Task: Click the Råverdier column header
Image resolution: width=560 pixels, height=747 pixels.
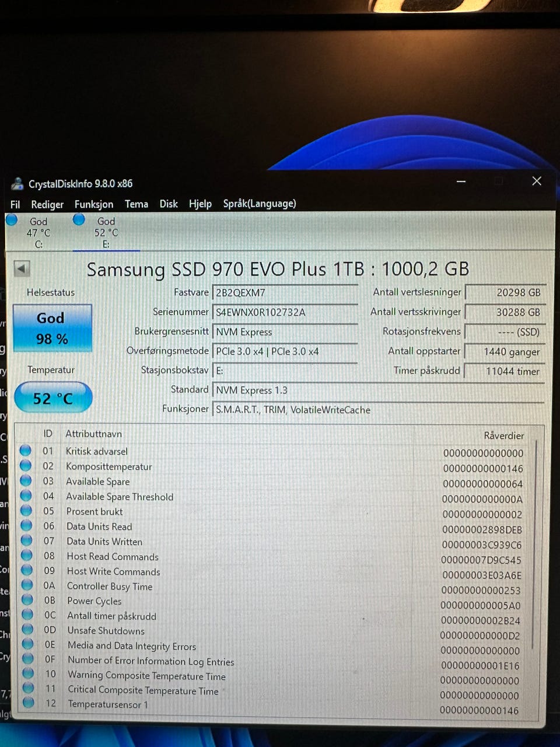Action: [504, 435]
